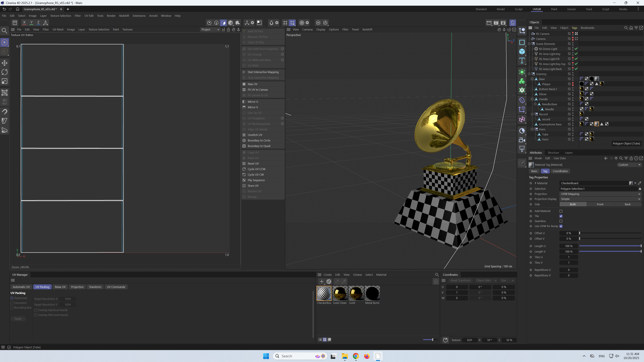This screenshot has height=362, width=644.
Task: Click the Fit UV to Canvas command
Action: (x=258, y=90)
